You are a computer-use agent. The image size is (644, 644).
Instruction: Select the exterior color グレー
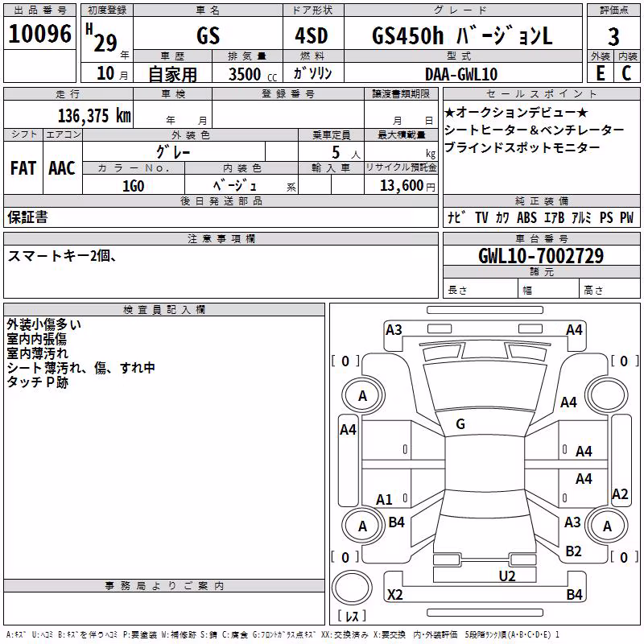[x=173, y=152]
